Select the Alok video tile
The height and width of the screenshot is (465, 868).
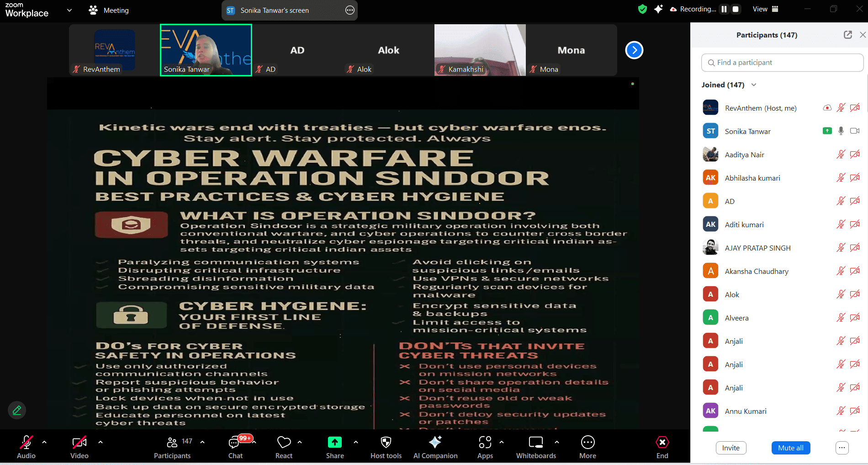388,50
